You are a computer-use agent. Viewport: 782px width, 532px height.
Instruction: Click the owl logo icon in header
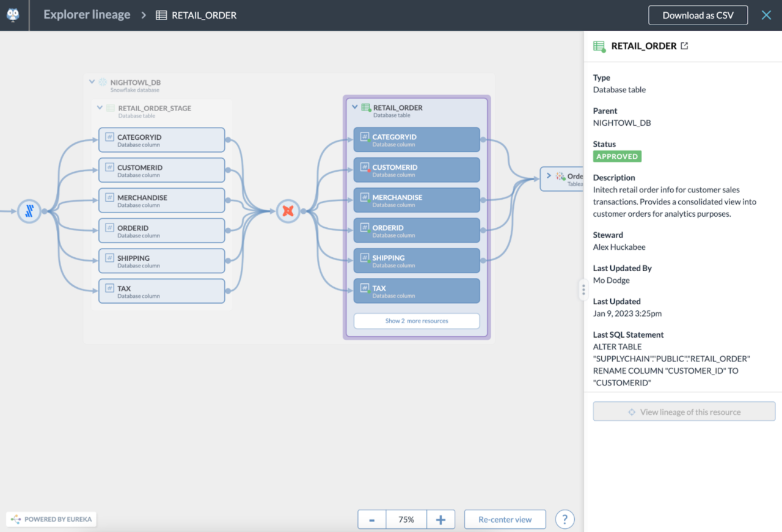[13, 15]
